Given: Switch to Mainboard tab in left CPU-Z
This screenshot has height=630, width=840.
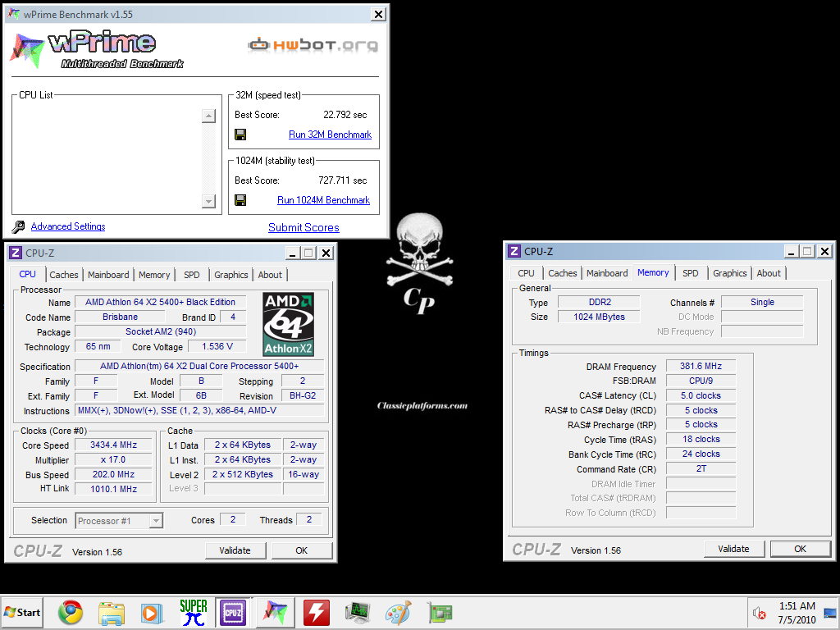Looking at the screenshot, I should coord(108,275).
